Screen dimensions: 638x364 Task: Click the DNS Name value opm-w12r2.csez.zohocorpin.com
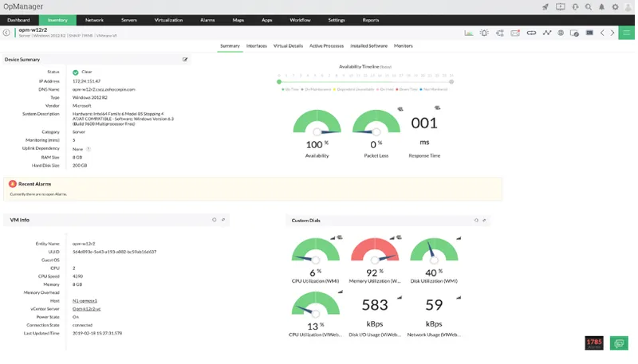[x=104, y=89]
